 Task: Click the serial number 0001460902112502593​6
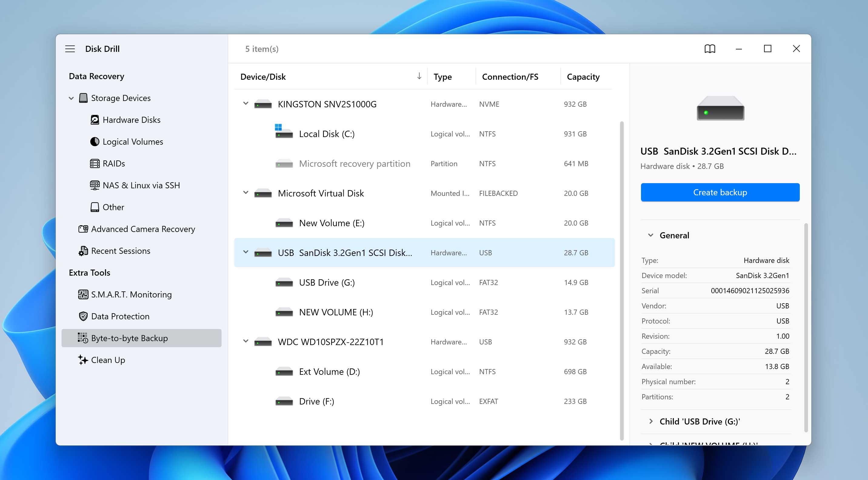coord(750,290)
